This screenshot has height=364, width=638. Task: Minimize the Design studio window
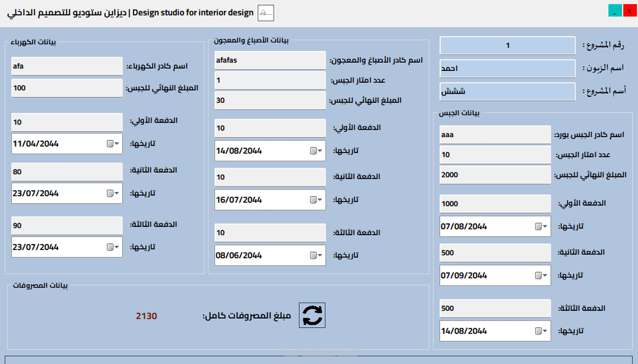coord(615,10)
